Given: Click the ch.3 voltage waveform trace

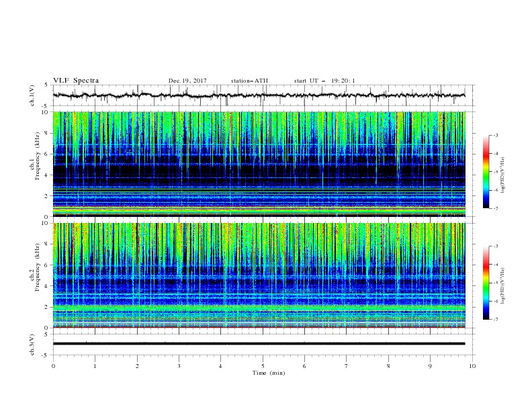Looking at the screenshot, I should (259, 344).
